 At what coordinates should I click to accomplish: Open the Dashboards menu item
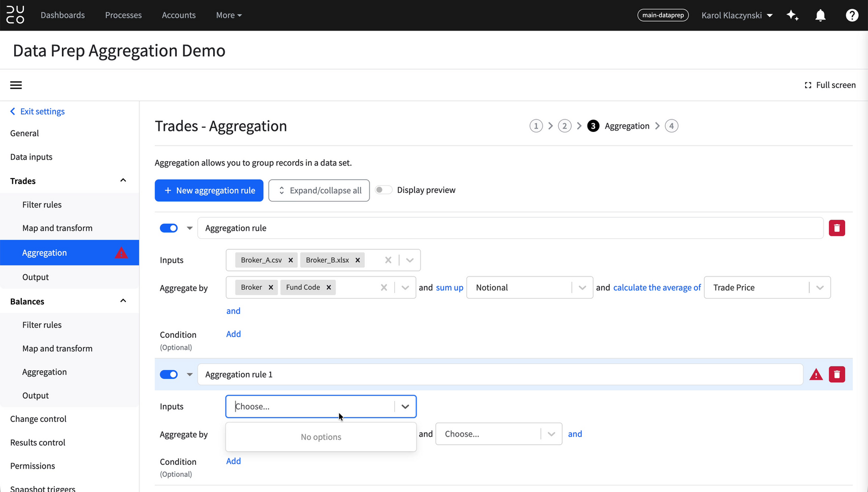point(63,15)
